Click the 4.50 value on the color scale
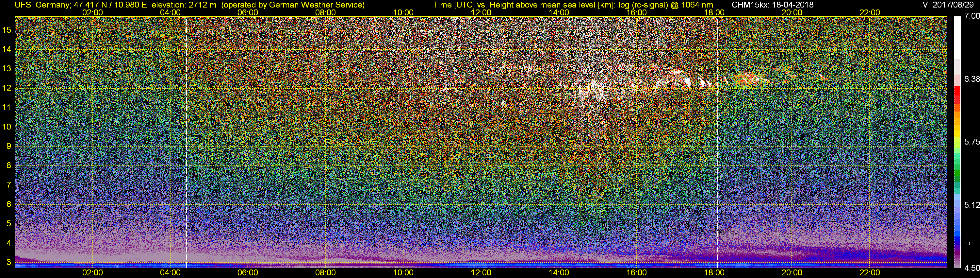Screen dimensions: 980x278 (972, 268)
